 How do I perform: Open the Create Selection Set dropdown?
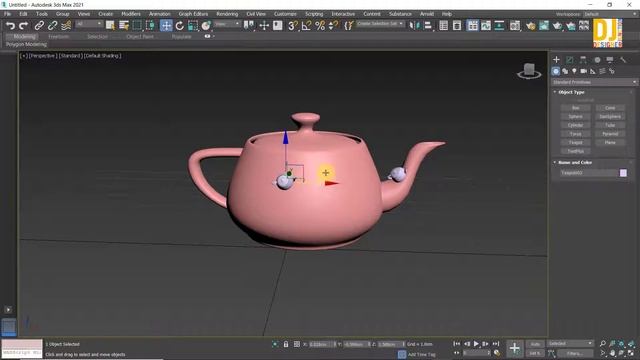(380, 24)
